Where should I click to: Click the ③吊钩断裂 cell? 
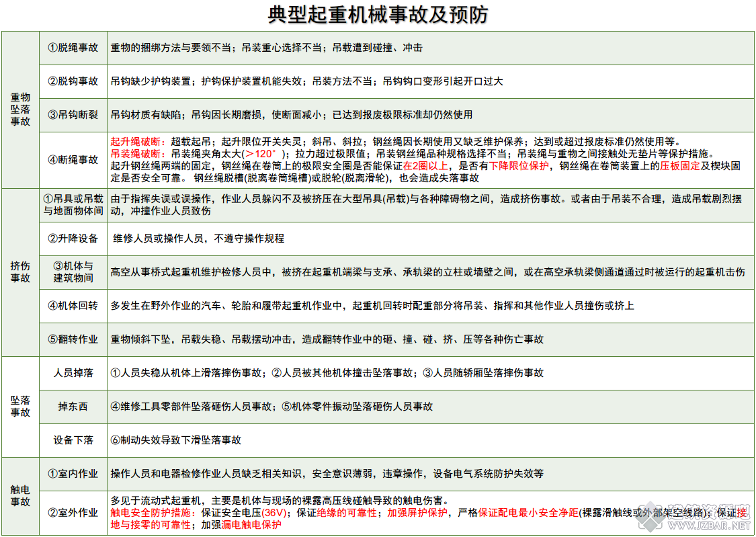[73, 115]
